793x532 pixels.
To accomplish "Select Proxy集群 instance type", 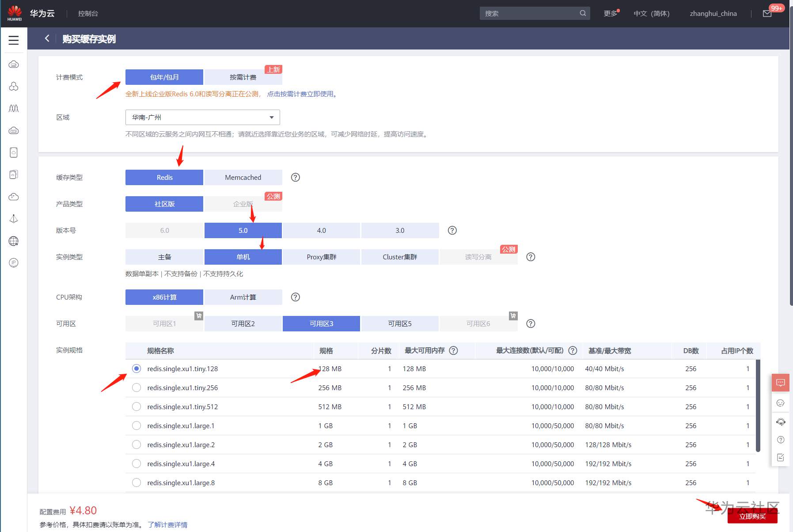I will point(322,257).
